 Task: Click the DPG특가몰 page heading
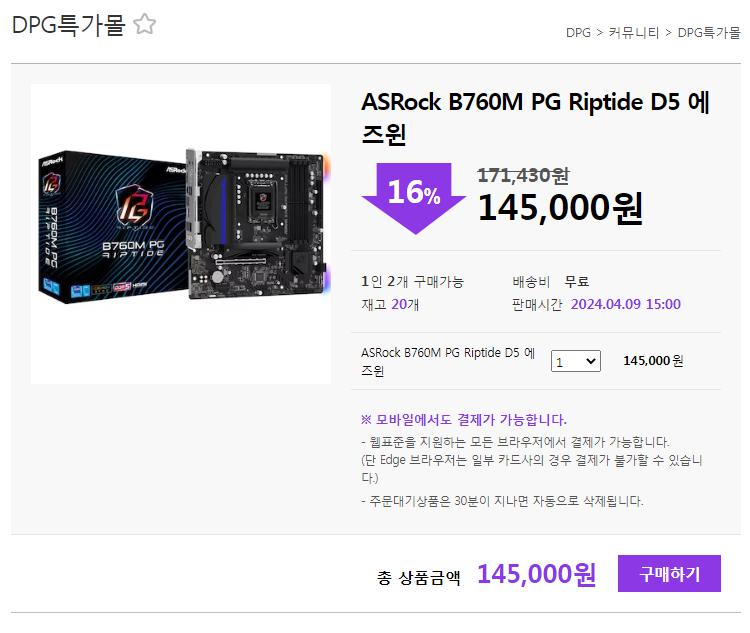(x=68, y=24)
